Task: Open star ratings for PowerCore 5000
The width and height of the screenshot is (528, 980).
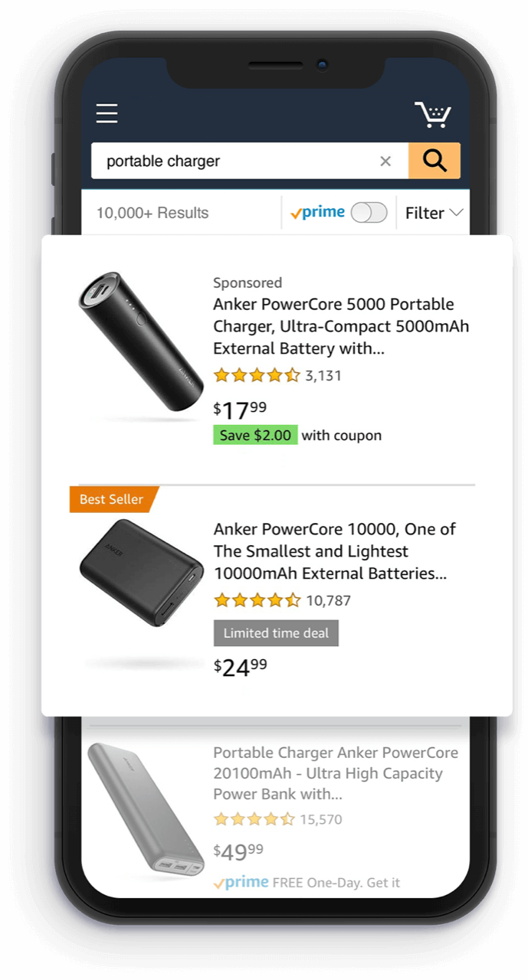Action: click(257, 375)
